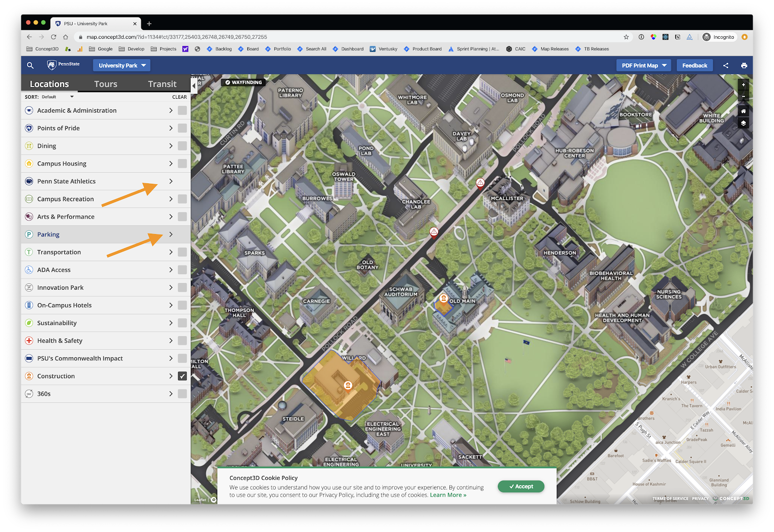
Task: Click the search magnifier icon
Action: [x=30, y=65]
